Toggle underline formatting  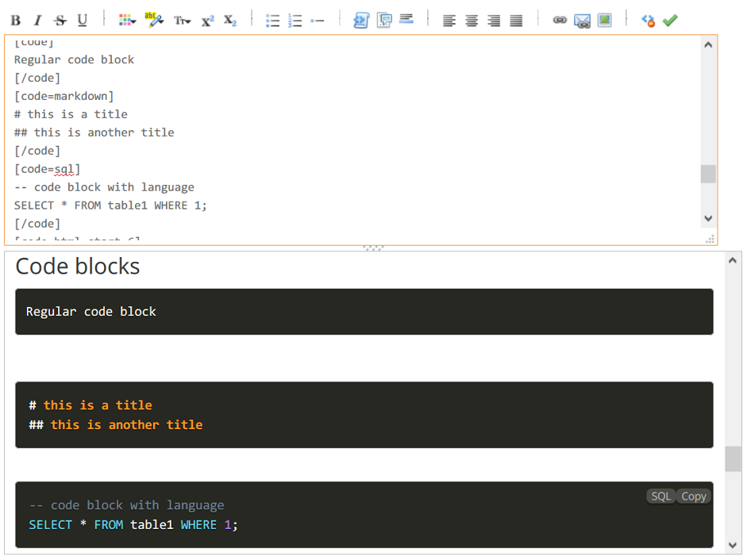82,21
